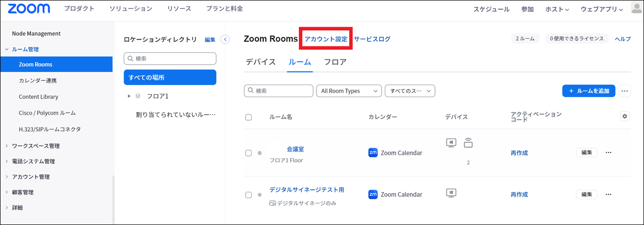Select Zoom Rooms in sidebar
This screenshot has height=225, width=644.
point(56,64)
